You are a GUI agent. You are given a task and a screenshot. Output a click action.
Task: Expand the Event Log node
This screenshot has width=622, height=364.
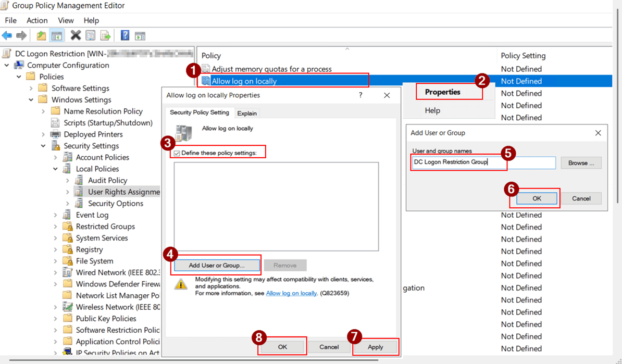click(x=56, y=215)
